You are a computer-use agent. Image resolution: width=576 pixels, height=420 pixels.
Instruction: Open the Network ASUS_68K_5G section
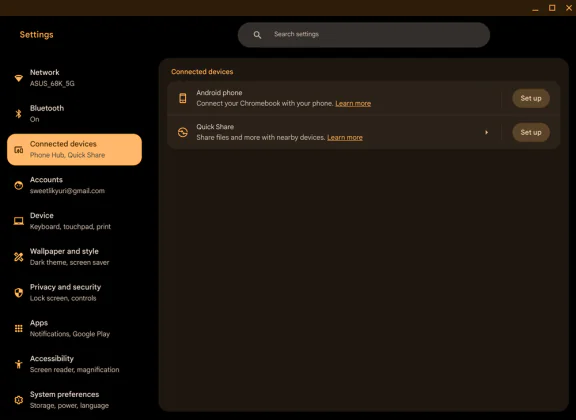click(75, 78)
